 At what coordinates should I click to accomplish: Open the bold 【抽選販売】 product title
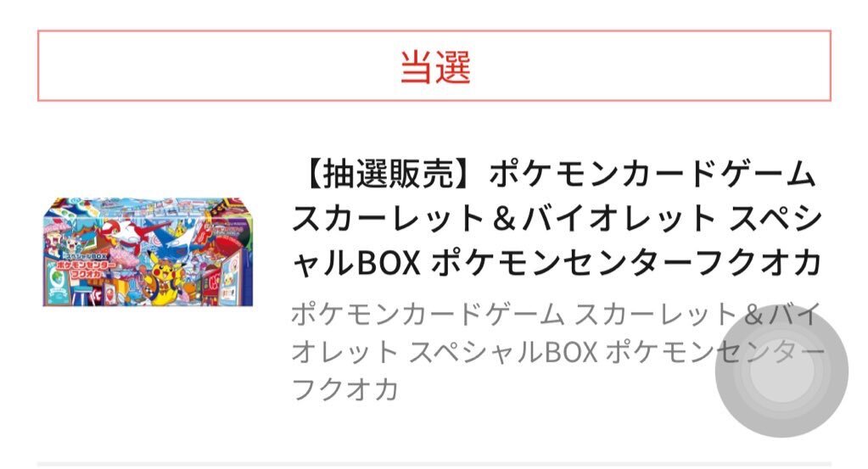556,218
